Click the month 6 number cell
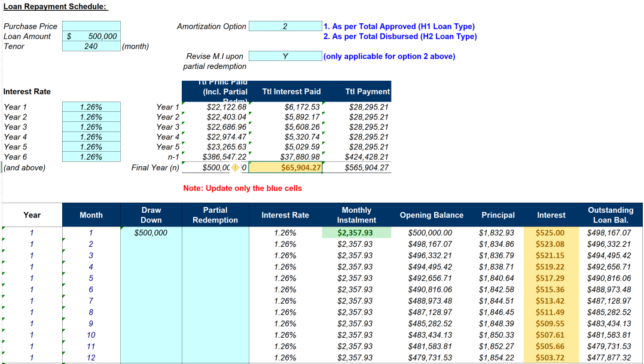Viewport: 644px width, 364px height. [91, 290]
